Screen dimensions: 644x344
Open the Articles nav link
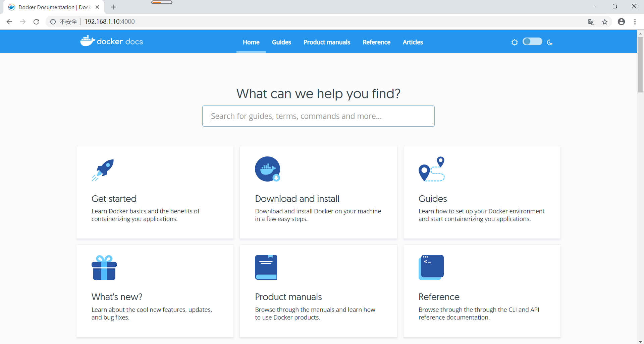click(x=413, y=42)
